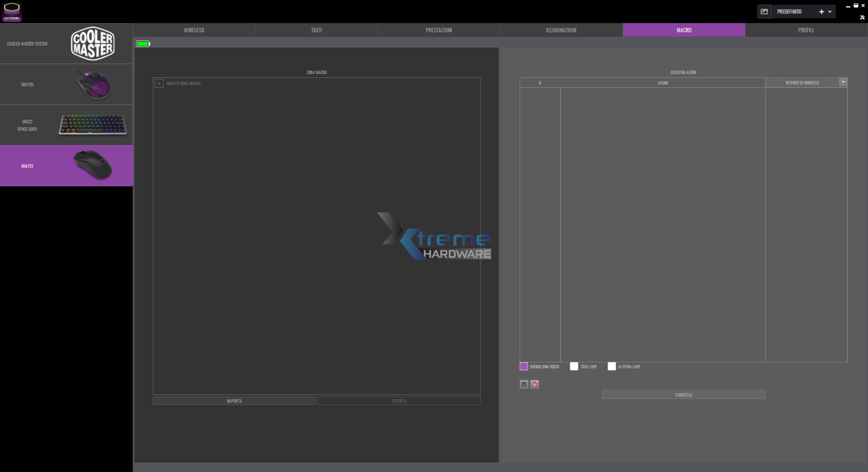Select the MM720 mouse device
The height and width of the screenshot is (472, 868).
[66, 84]
